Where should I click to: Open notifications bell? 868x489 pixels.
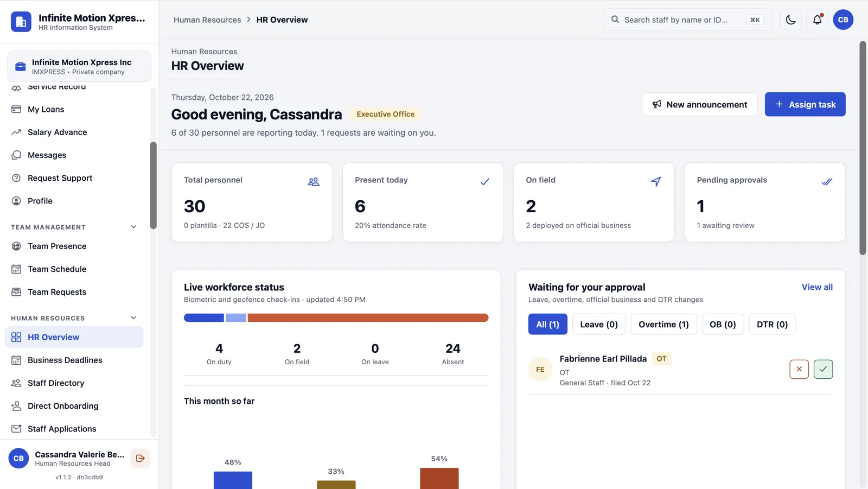pyautogui.click(x=817, y=20)
